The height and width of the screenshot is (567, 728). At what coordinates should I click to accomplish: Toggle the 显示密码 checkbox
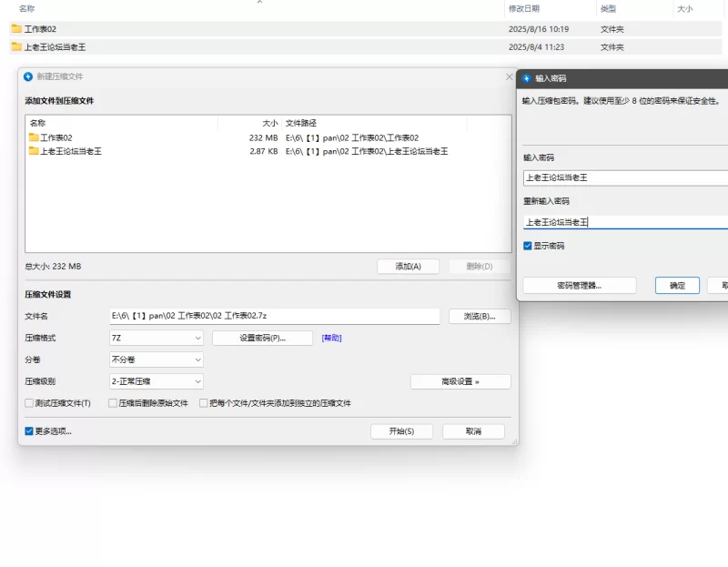tap(528, 246)
